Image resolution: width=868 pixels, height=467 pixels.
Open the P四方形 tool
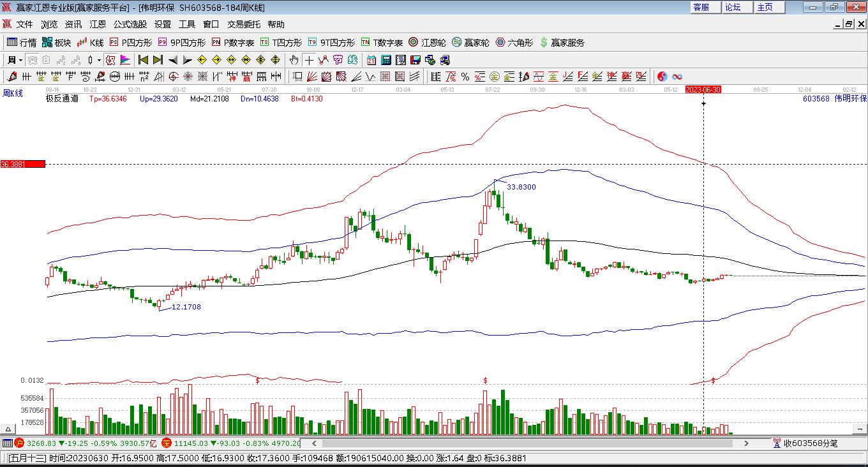131,43
